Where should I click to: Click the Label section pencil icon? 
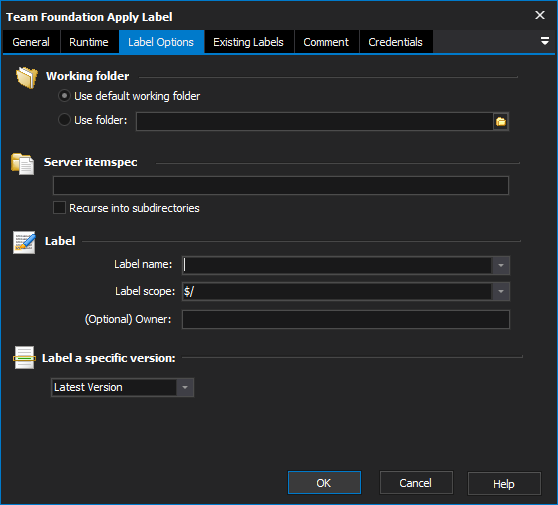pyautogui.click(x=24, y=242)
